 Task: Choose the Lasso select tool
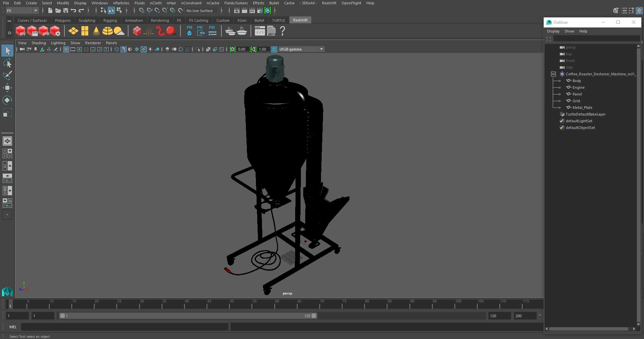[x=7, y=63]
